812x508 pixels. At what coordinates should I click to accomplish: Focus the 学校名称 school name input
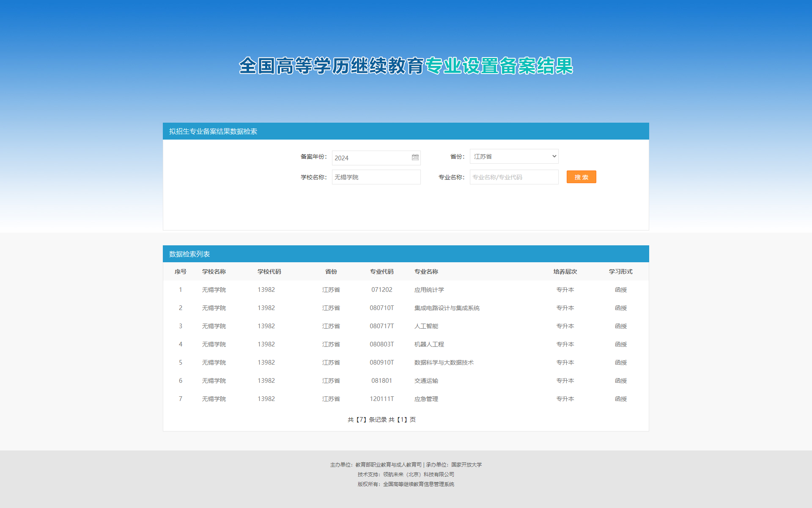pyautogui.click(x=376, y=177)
